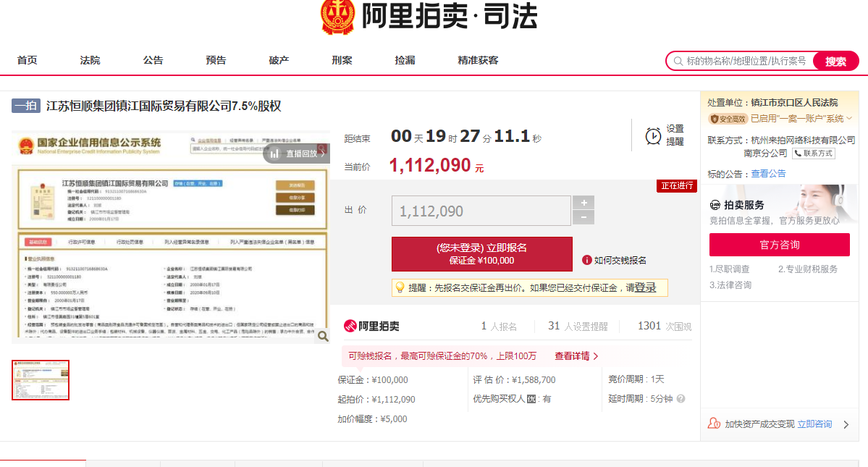Open the 直播回放 live replay overlay
868x467 pixels.
[297, 153]
